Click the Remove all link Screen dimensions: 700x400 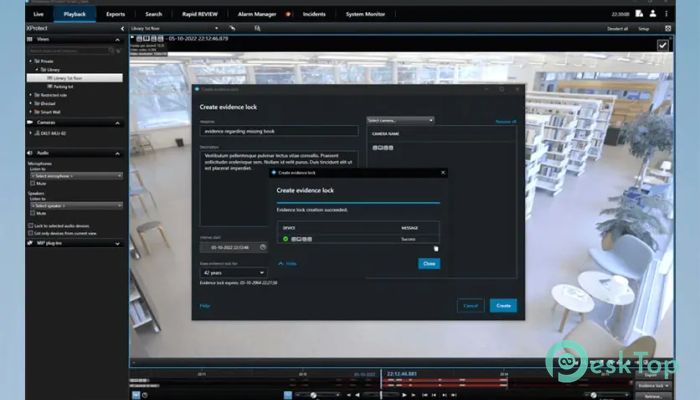(505, 122)
